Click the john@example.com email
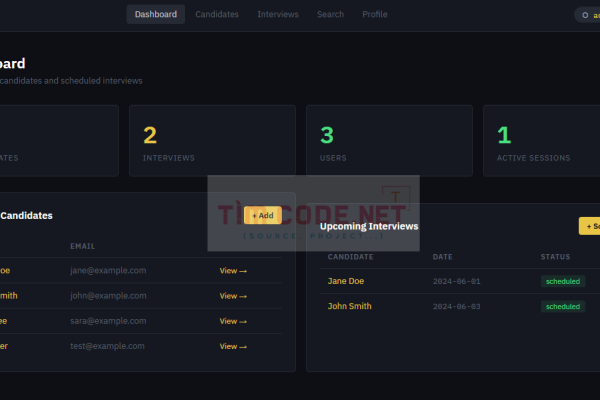Screen dimensions: 600x400 [108, 296]
